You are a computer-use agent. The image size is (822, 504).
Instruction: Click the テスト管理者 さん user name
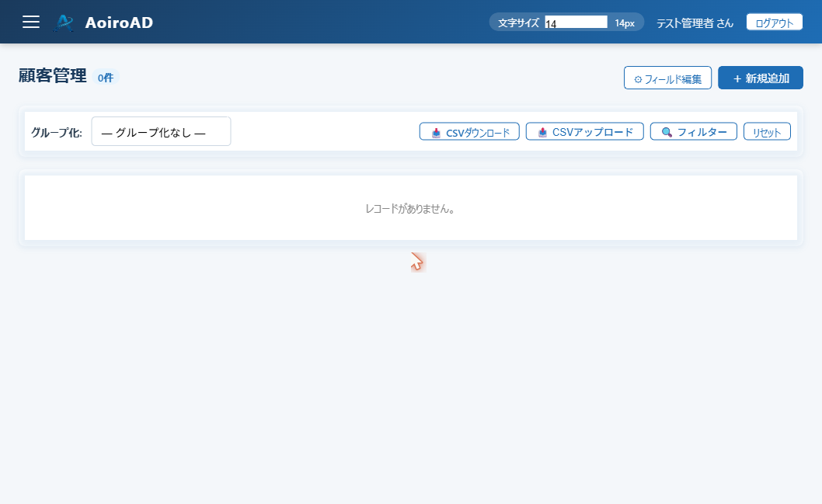695,23
